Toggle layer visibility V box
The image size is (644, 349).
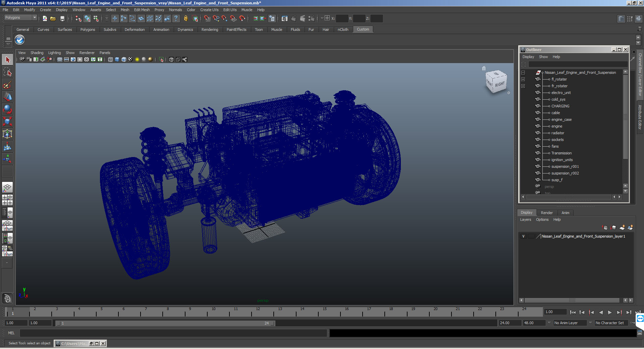coord(523,236)
